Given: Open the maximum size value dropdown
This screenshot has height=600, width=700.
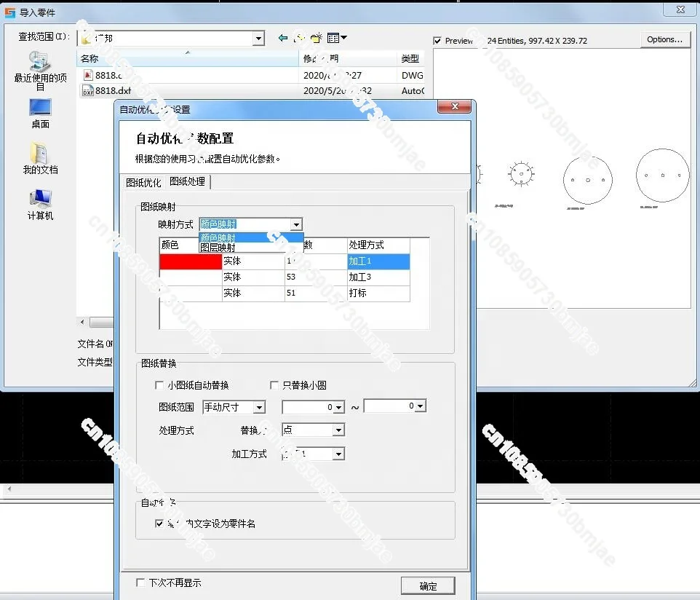Looking at the screenshot, I should (420, 406).
